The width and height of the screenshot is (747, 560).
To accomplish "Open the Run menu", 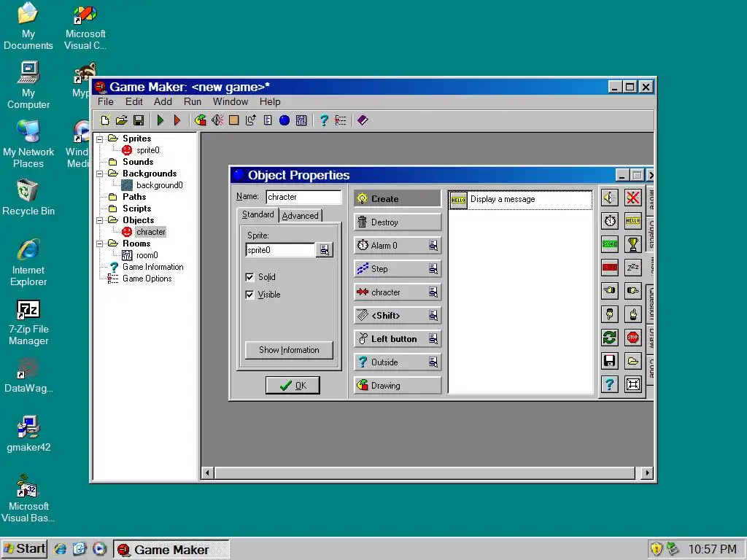I will point(193,102).
